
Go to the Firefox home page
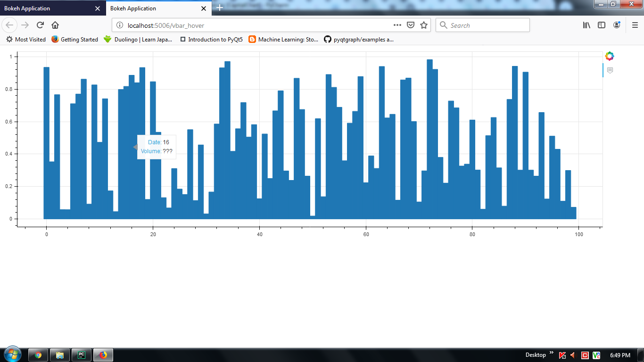tap(55, 25)
